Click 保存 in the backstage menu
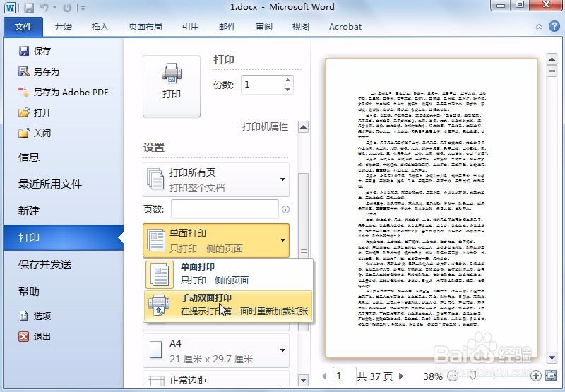This screenshot has height=392, width=565. pos(35,51)
